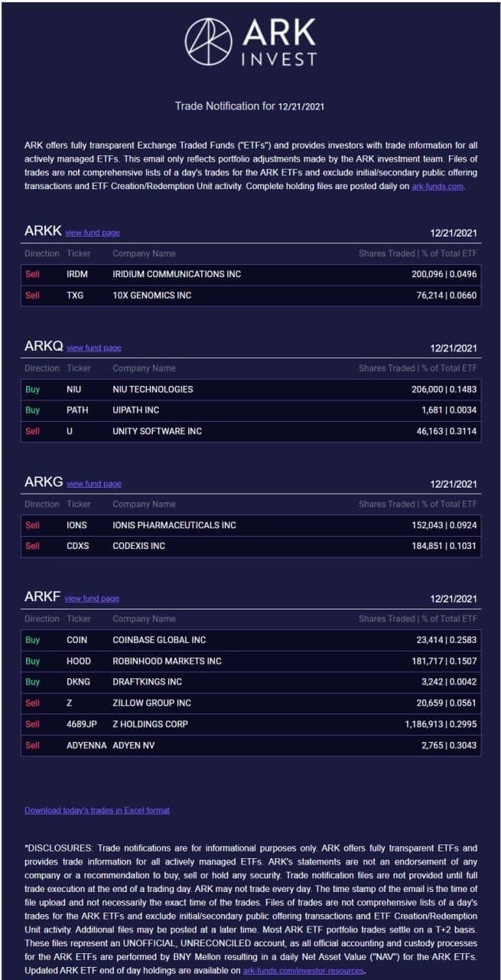
Task: Click the ARK Invest circular logo icon
Action: pyautogui.click(x=209, y=41)
